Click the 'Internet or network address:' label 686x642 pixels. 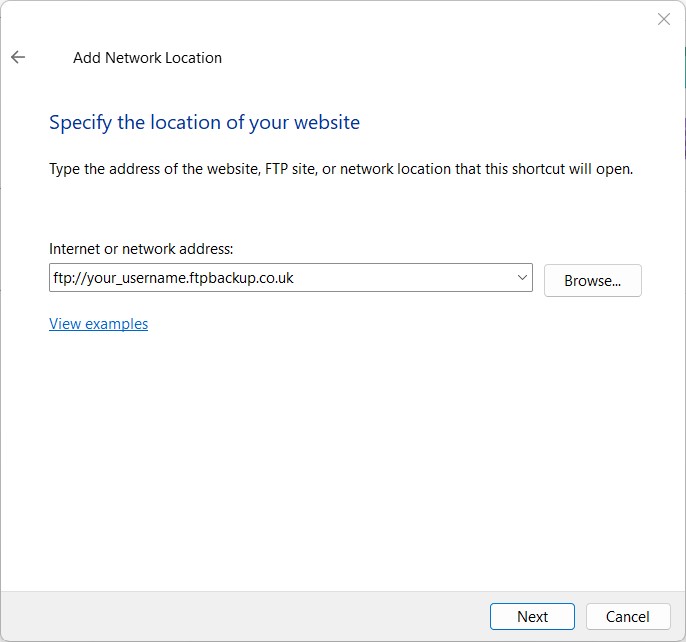141,249
